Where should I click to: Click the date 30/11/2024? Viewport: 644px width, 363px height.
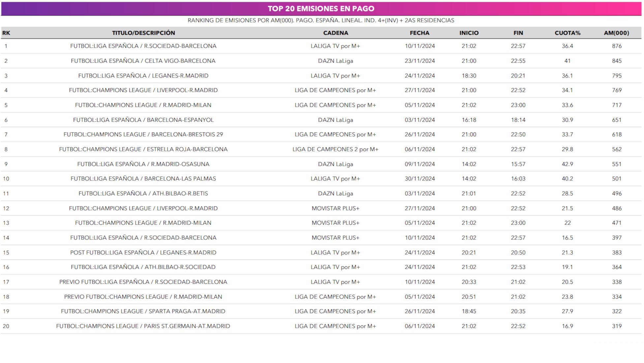pos(419,179)
